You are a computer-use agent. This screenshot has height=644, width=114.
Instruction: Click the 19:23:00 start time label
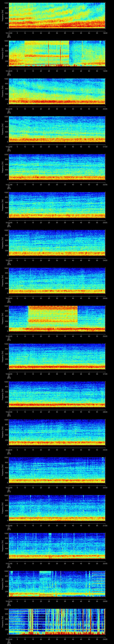point(9,260)
